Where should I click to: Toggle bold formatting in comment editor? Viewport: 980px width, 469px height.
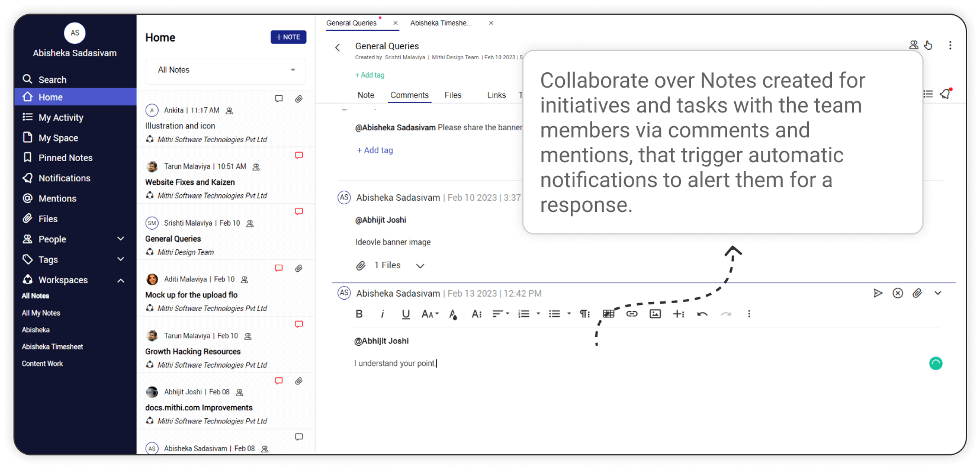(359, 314)
